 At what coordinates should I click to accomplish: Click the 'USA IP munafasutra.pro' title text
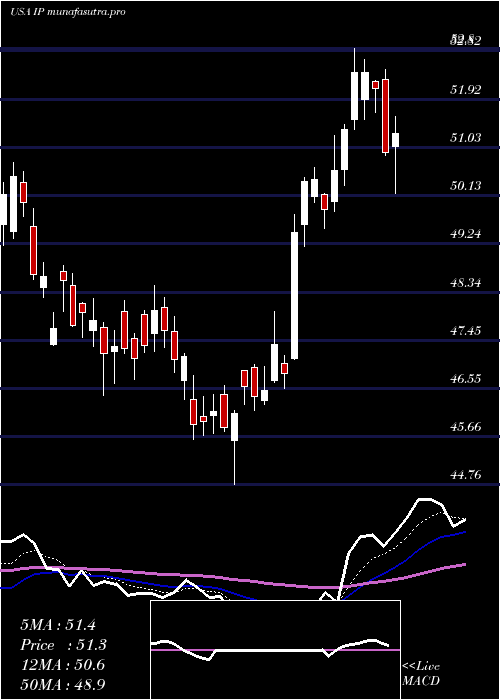67,12
